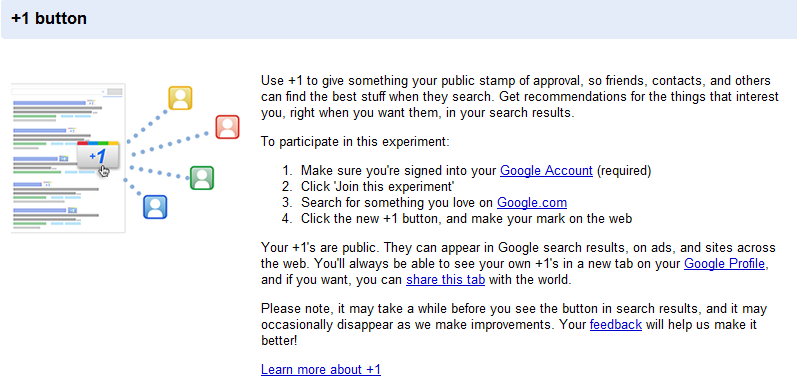Open the Google Account link
This screenshot has height=384, width=797.
point(546,171)
